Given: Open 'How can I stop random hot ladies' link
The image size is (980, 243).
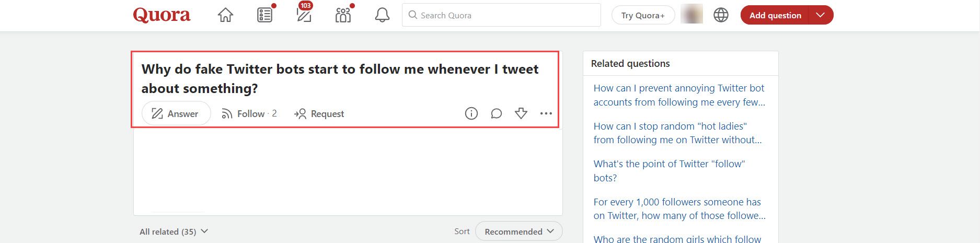Looking at the screenshot, I should [x=677, y=133].
